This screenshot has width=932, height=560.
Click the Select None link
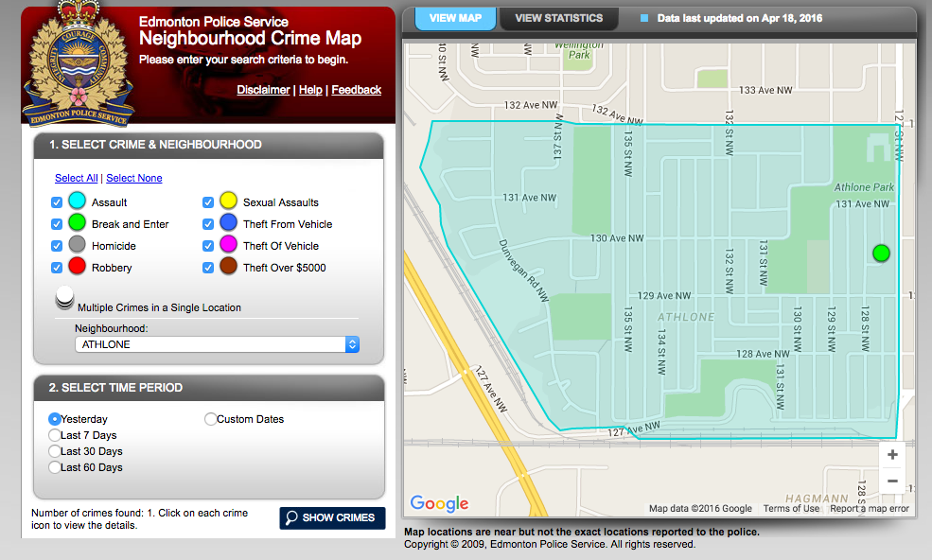coord(133,178)
